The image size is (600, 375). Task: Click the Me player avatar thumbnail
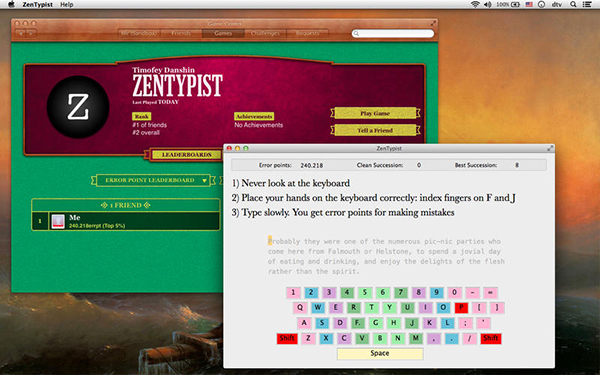[58, 221]
